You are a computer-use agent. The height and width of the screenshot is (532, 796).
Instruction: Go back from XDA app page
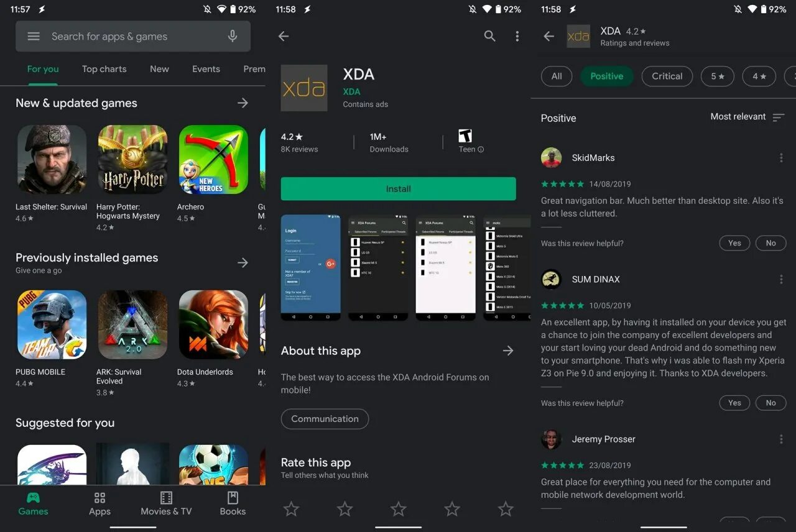point(284,36)
